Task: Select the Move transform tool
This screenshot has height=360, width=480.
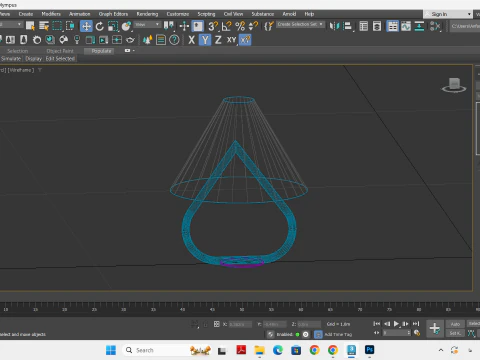Action: point(86,26)
